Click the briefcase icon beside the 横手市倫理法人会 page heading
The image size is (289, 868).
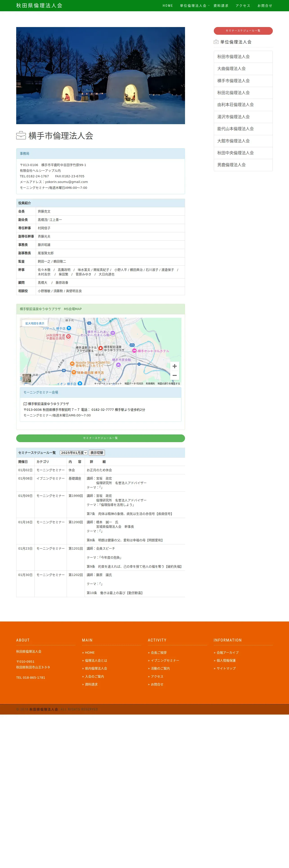(21, 135)
